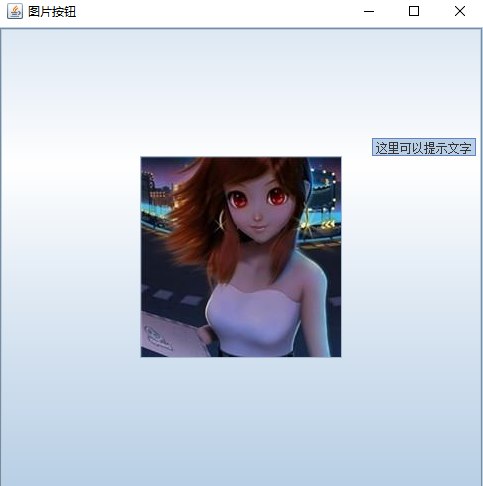The height and width of the screenshot is (486, 483).
Task: Maximize the 图片按钮 window
Action: [x=414, y=11]
